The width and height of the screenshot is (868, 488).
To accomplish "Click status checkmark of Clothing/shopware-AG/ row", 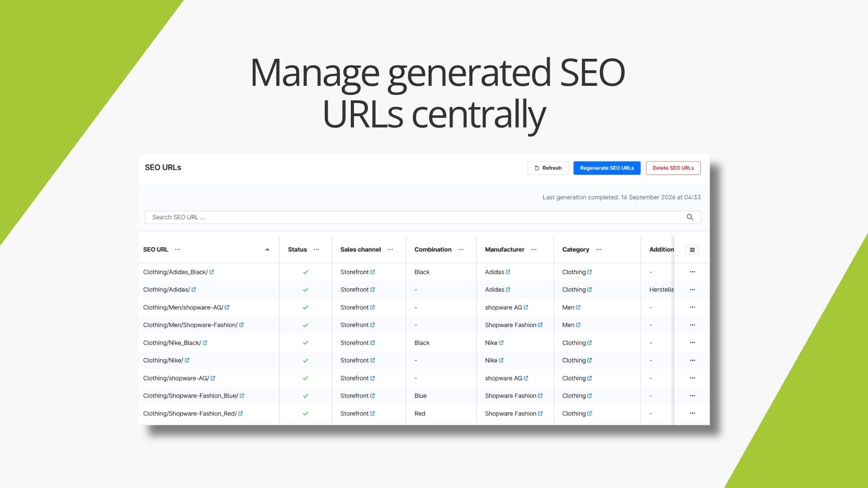I will tap(306, 378).
